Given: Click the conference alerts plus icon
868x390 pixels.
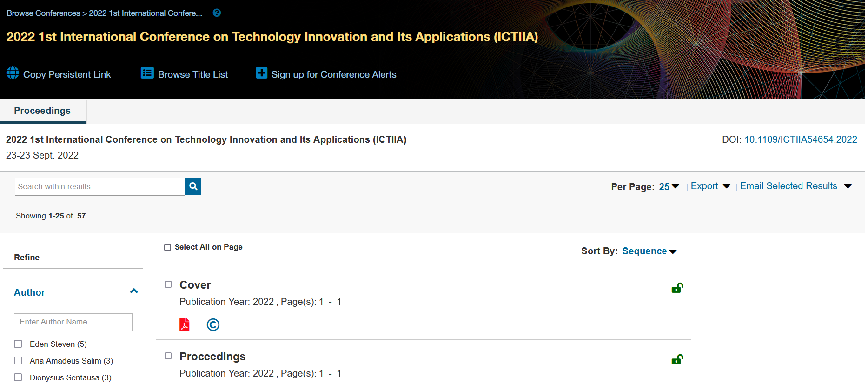Looking at the screenshot, I should (262, 73).
